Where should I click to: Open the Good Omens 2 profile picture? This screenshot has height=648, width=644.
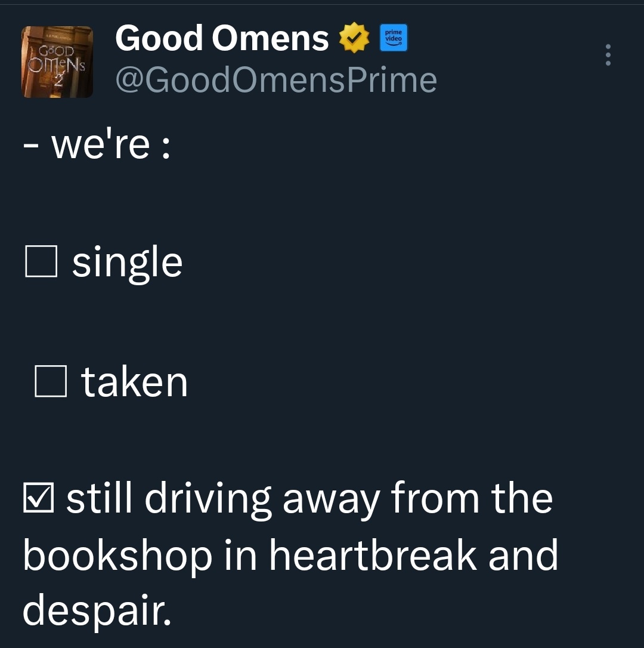click(x=57, y=62)
